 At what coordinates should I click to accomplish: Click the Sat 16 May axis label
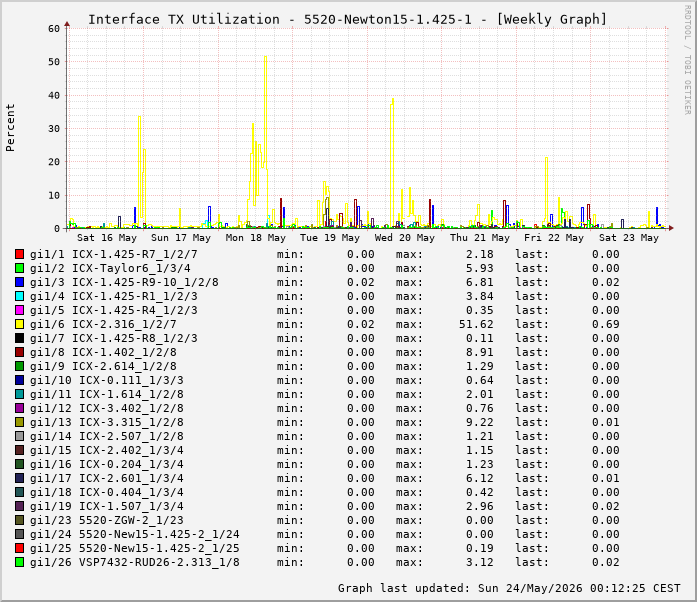pos(107,238)
